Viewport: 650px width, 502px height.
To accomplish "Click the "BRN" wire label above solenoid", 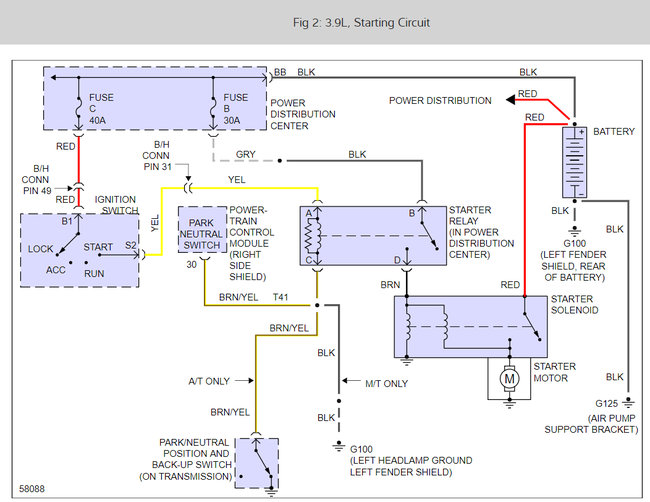I will tap(390, 285).
